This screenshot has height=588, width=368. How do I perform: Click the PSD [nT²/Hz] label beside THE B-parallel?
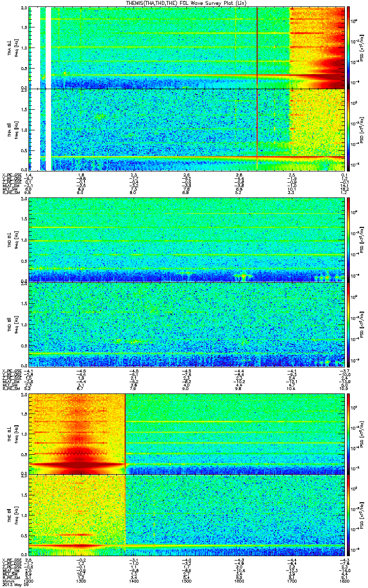click(362, 515)
